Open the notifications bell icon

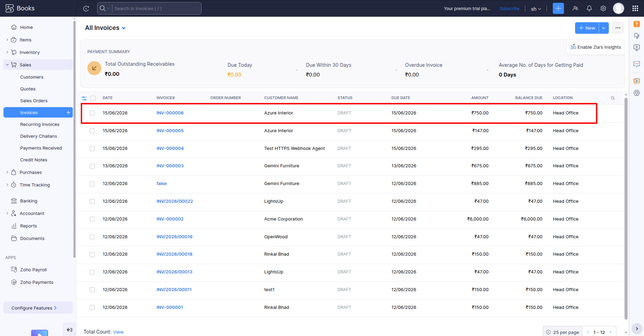point(589,8)
